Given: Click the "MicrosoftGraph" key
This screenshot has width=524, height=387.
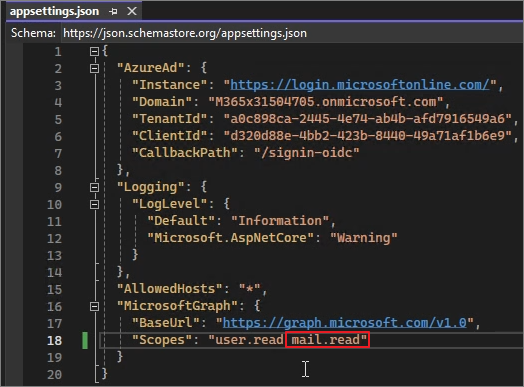Looking at the screenshot, I should tap(177, 306).
